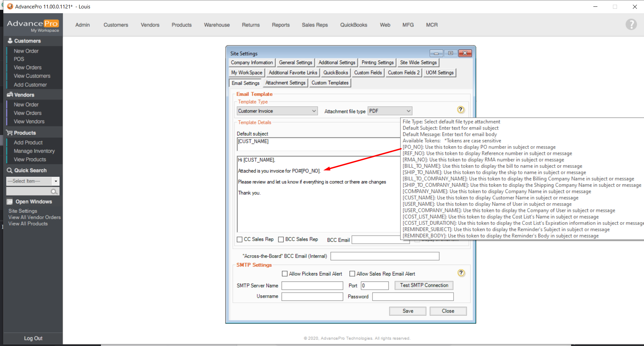Screen dimensions: 644x346
Task: Click the SMTP Server Name field
Action: point(312,286)
